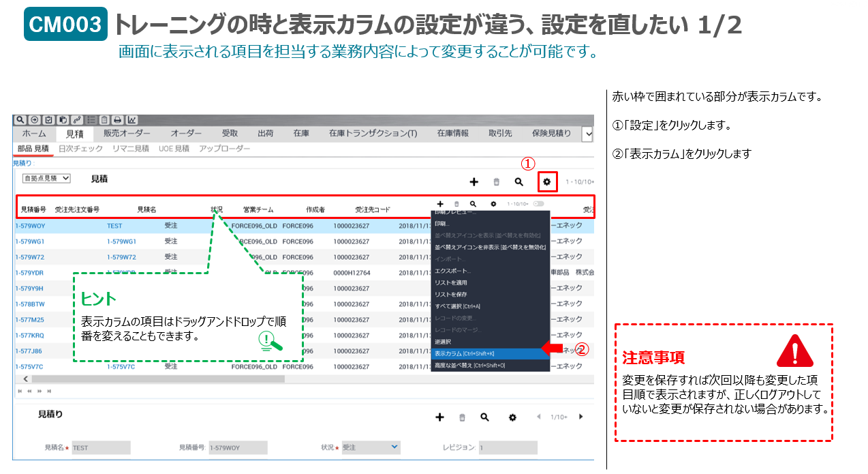Click the chart icon in top toolbar
868x474 pixels.
131,119
